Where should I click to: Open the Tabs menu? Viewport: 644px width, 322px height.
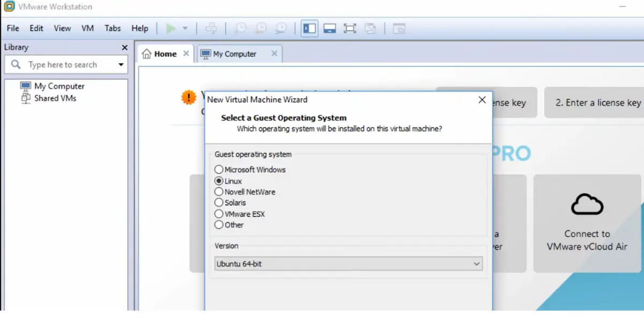(x=113, y=28)
